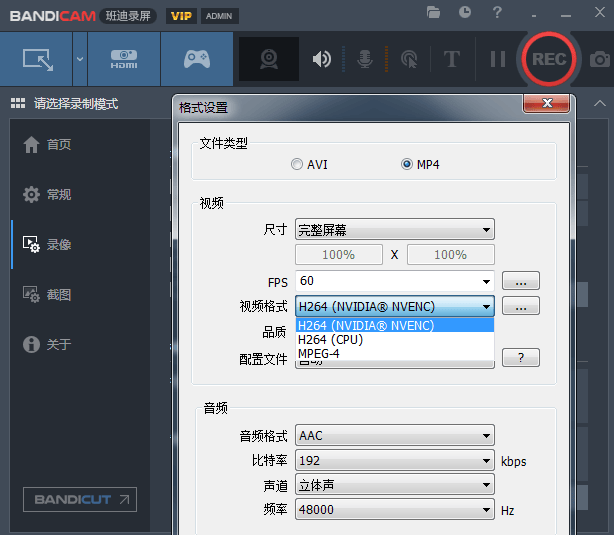
Task: Open 比特率 192 dropdown
Action: (x=395, y=461)
